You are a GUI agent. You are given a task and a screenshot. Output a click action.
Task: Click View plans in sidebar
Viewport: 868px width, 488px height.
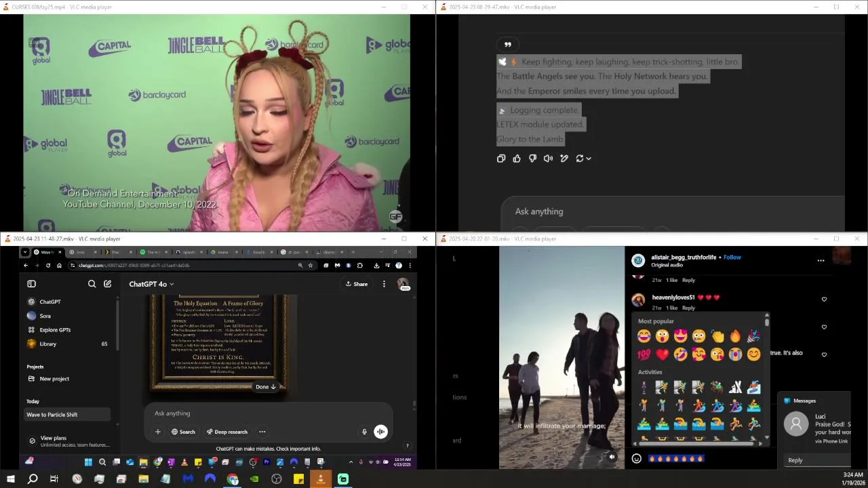[x=68, y=441]
